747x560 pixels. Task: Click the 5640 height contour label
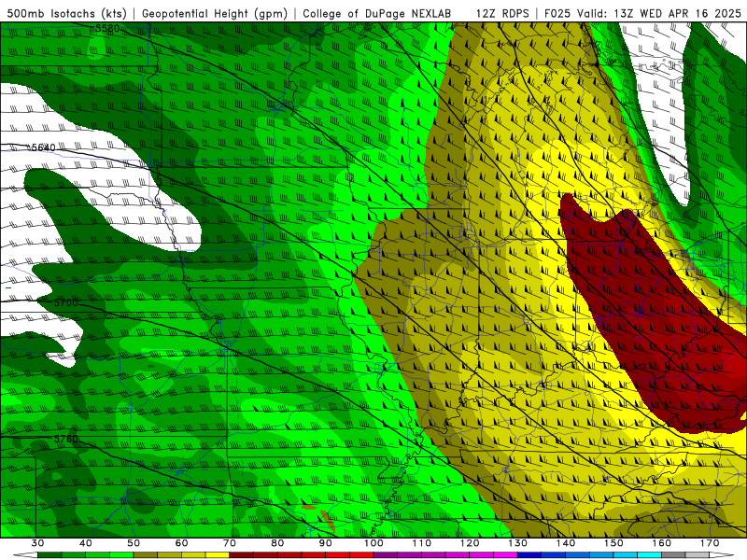pyautogui.click(x=43, y=147)
